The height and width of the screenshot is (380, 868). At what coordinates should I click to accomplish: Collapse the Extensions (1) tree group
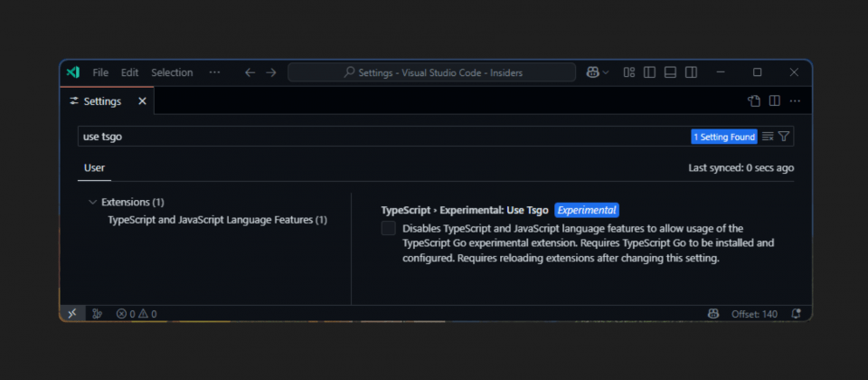click(x=92, y=202)
